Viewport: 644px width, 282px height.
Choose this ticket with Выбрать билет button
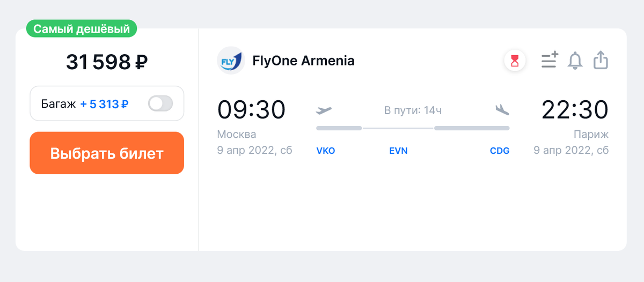(107, 153)
